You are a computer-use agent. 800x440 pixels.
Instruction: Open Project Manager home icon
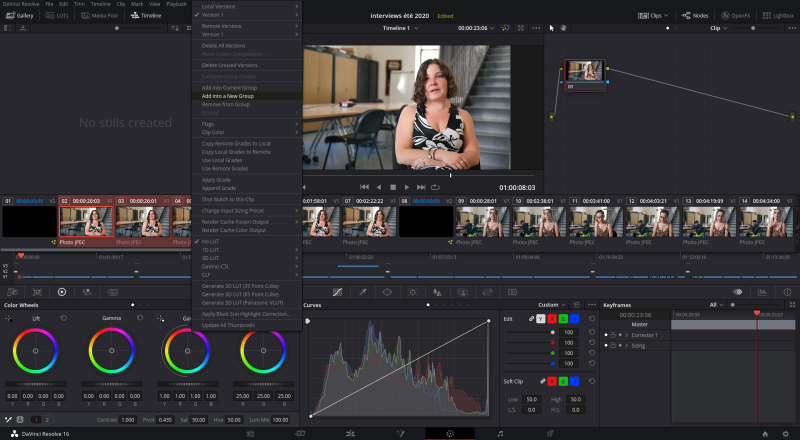coord(765,434)
